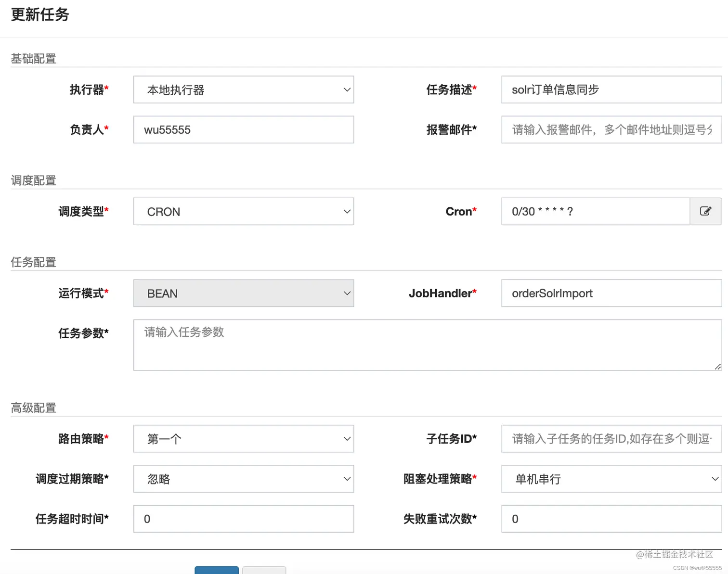The image size is (728, 574).
Task: Click the 任务超时时间 timeout field showing 0
Action: pos(243,519)
